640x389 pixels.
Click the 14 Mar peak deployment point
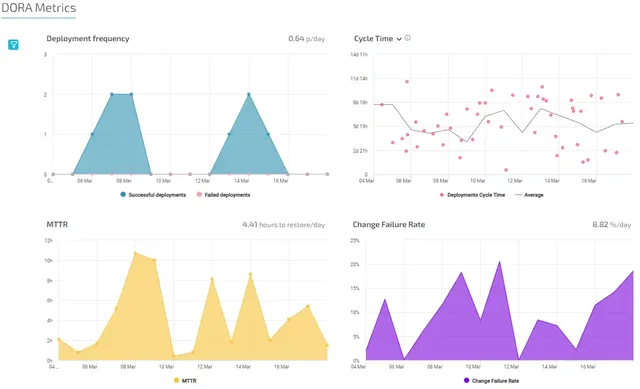249,94
